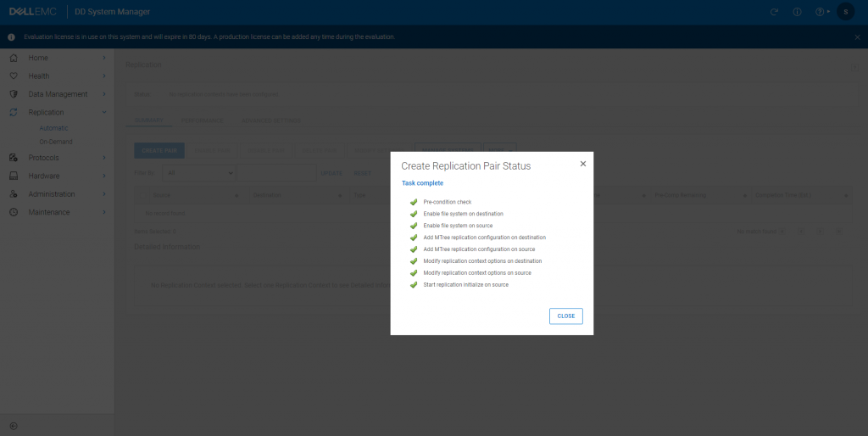Click the Hardware sidebar icon
868x436 pixels.
pos(13,176)
